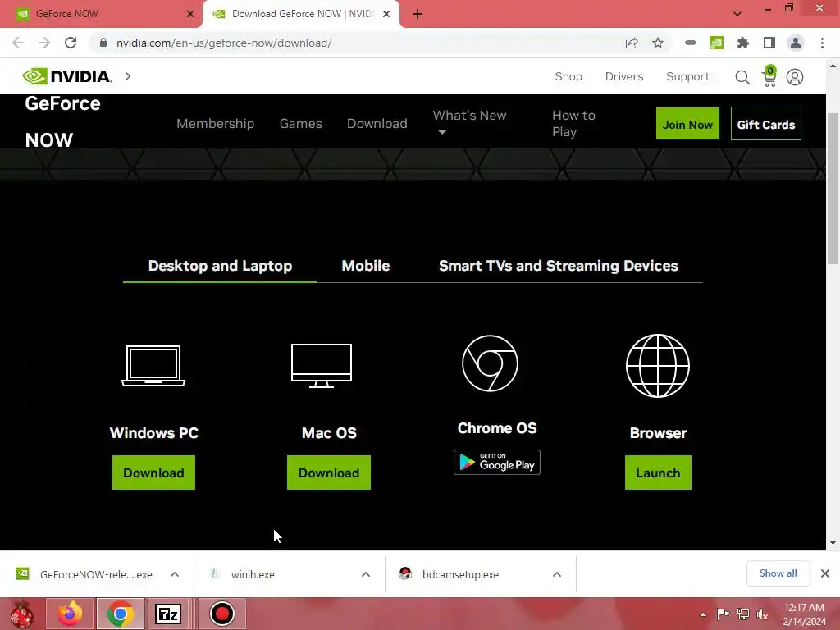Open Firefox from the taskbar
The height and width of the screenshot is (630, 840).
[70, 614]
